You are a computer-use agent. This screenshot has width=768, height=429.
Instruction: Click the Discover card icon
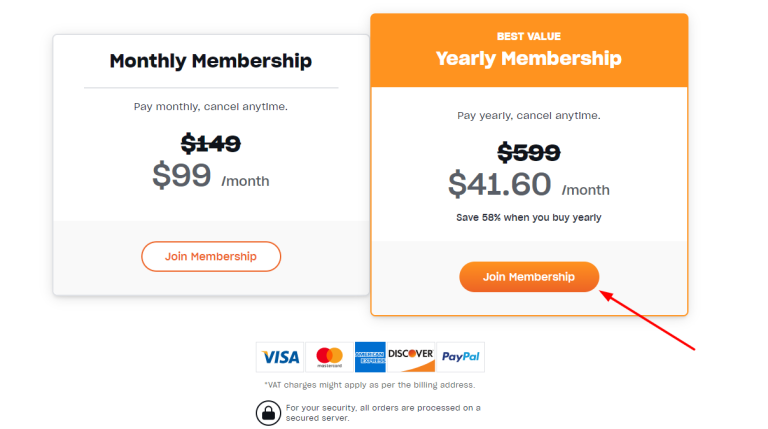click(410, 357)
